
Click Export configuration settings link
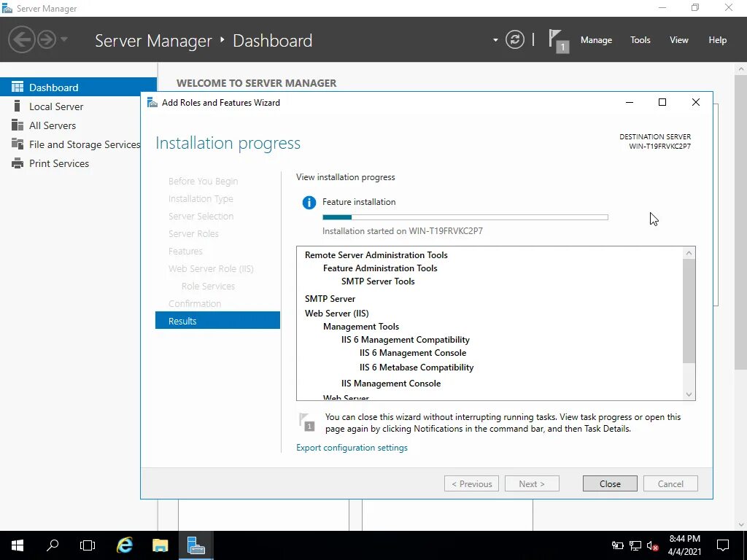coord(352,448)
